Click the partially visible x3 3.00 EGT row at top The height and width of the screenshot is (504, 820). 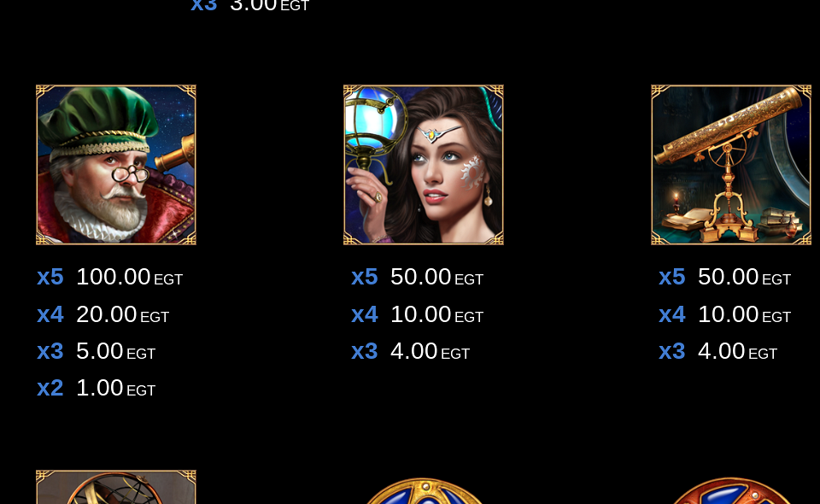tap(250, 6)
